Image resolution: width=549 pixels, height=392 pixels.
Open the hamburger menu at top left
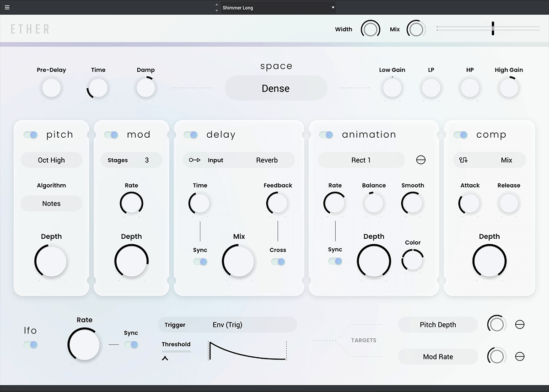[x=7, y=7]
